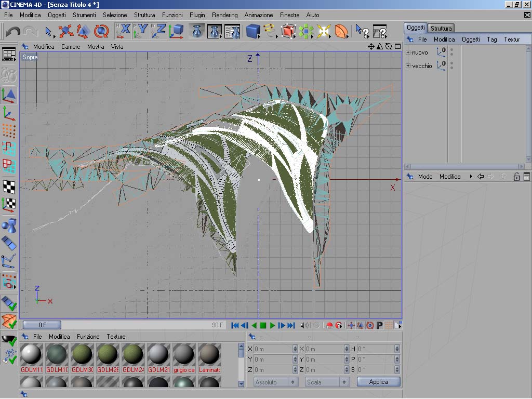Image resolution: width=532 pixels, height=399 pixels.
Task: Enable object axis tool in left palette
Action: (9, 113)
